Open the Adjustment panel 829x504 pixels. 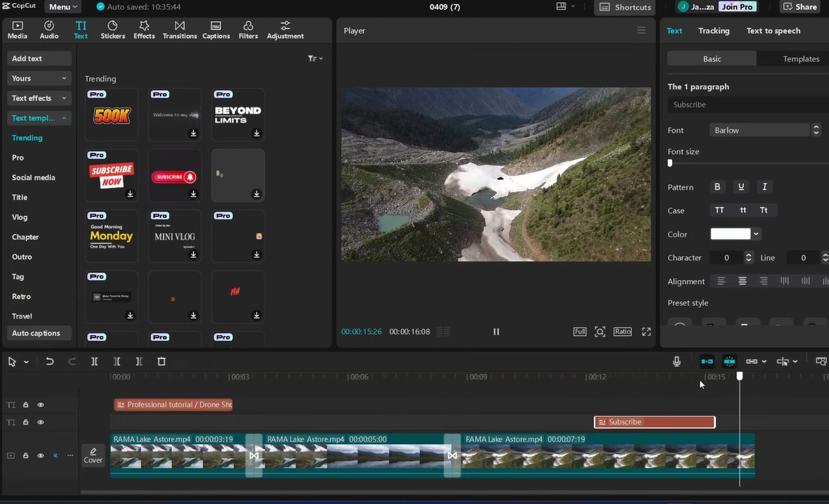point(285,30)
